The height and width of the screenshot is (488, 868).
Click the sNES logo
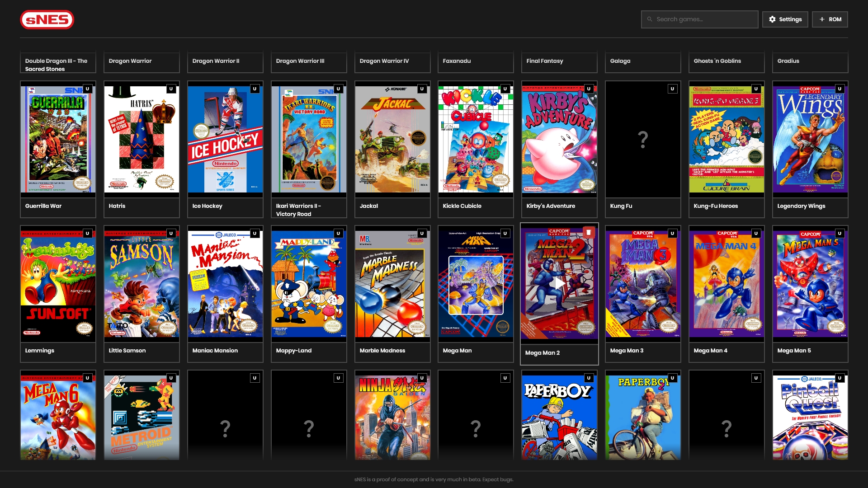click(47, 20)
